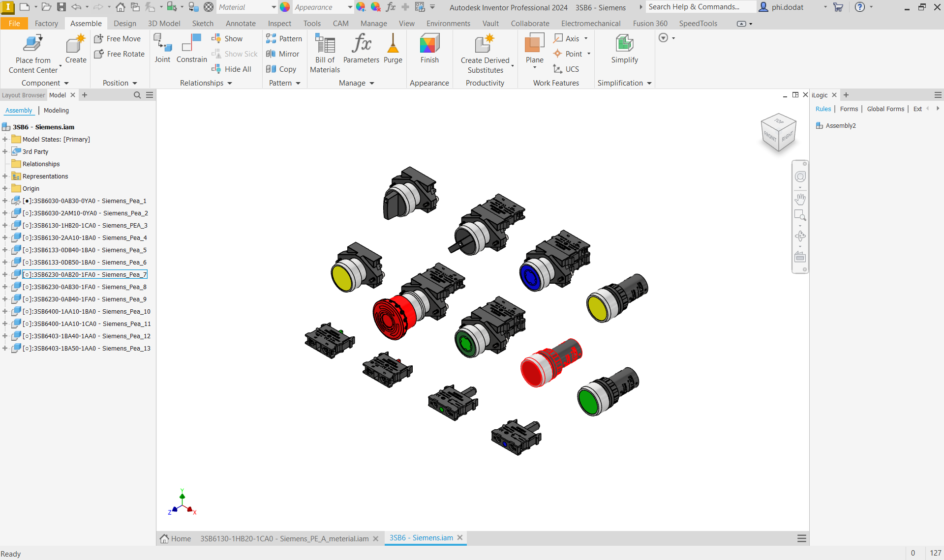Switch to the Modeling browser view

(56, 111)
